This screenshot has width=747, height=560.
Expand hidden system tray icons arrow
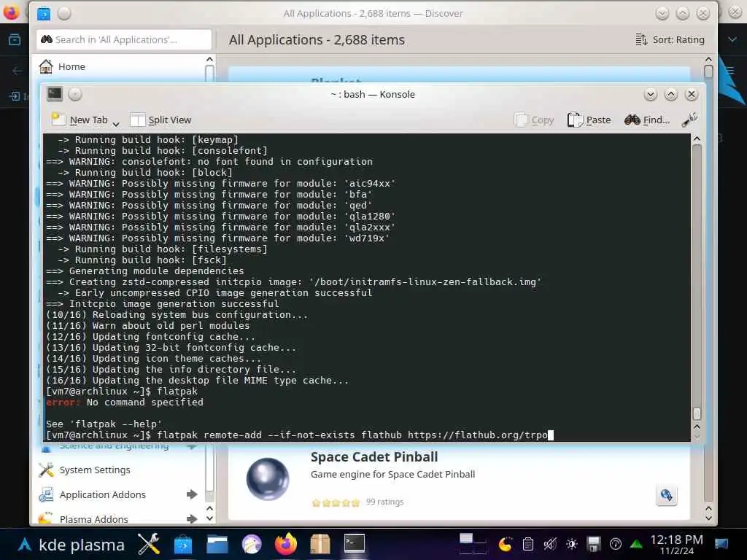[x=636, y=544]
